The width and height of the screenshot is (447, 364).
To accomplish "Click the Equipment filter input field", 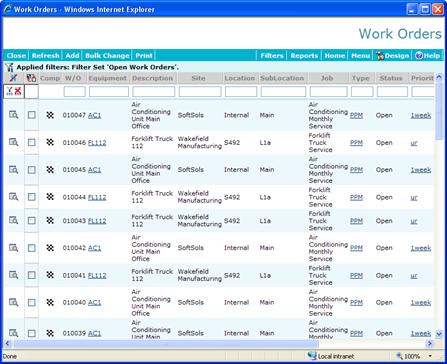I will [109, 91].
